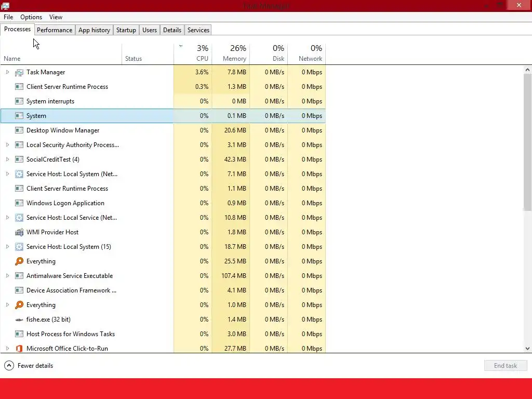Switch to the Startup tab

[126, 30]
